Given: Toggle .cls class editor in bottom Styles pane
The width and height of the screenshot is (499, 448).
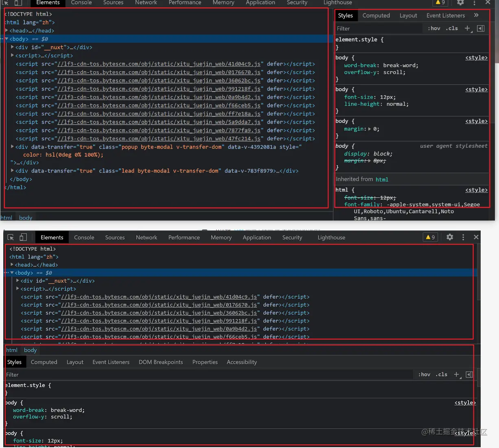Looking at the screenshot, I should pos(442,374).
